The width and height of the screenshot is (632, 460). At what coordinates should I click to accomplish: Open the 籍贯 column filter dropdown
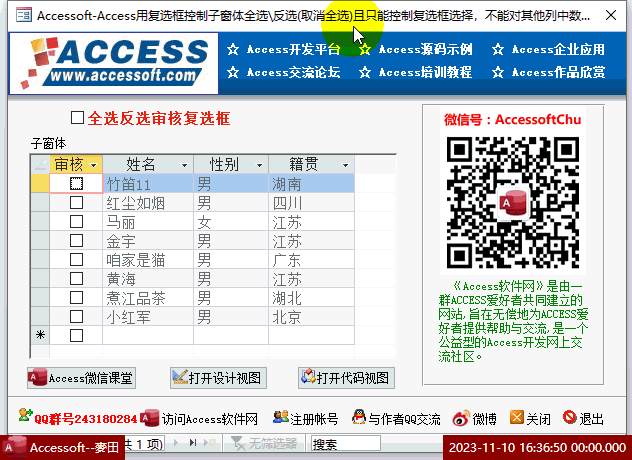345,165
